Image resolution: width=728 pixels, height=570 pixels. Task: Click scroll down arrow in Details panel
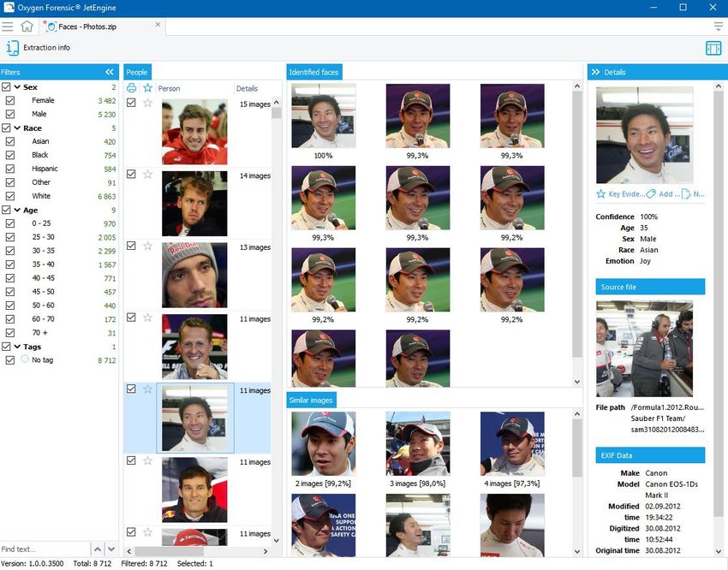click(x=719, y=551)
